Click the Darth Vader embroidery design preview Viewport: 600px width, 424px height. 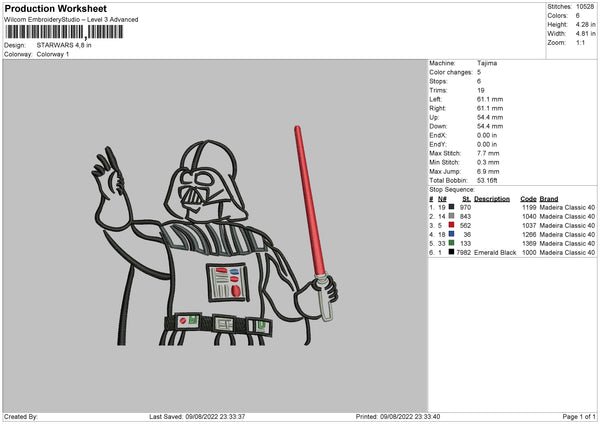(215, 236)
